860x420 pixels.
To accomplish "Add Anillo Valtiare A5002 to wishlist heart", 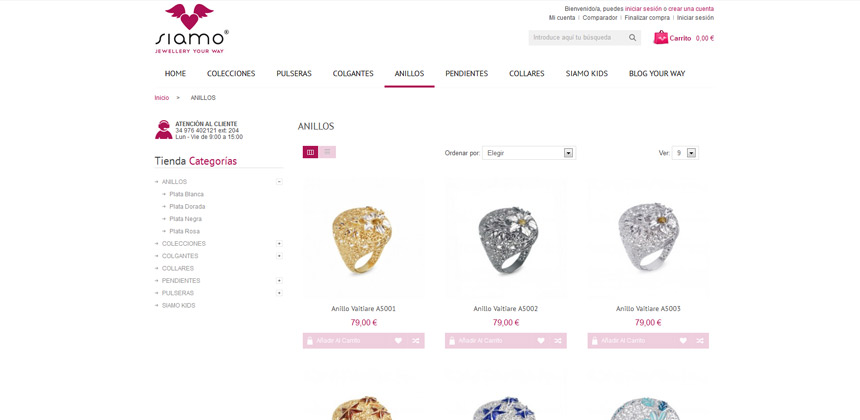I will click(x=540, y=340).
